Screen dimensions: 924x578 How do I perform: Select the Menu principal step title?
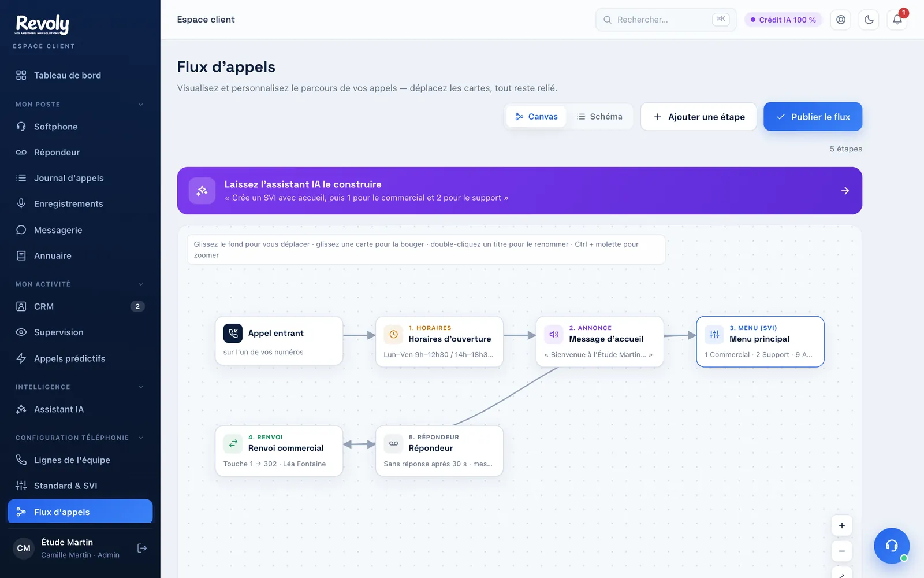point(759,339)
